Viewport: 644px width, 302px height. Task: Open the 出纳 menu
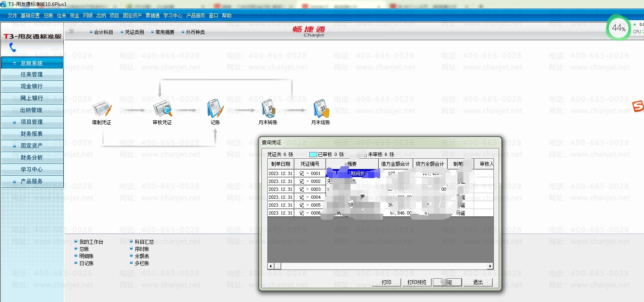(101, 15)
